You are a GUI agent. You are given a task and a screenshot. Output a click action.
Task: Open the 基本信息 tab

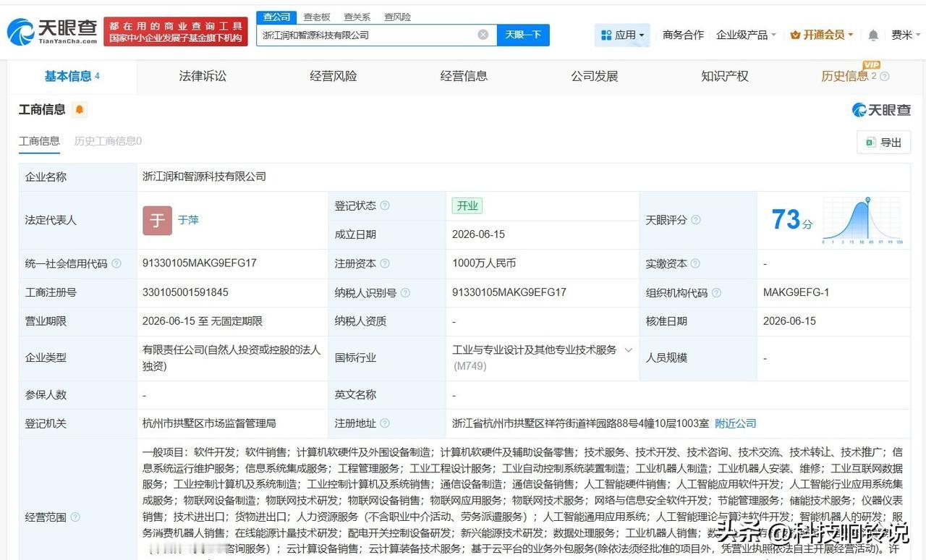click(72, 76)
